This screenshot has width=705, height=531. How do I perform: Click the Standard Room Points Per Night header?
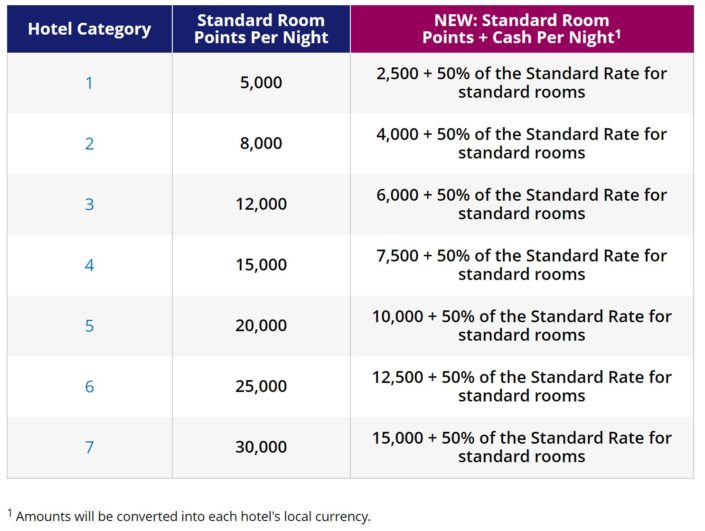pyautogui.click(x=261, y=29)
